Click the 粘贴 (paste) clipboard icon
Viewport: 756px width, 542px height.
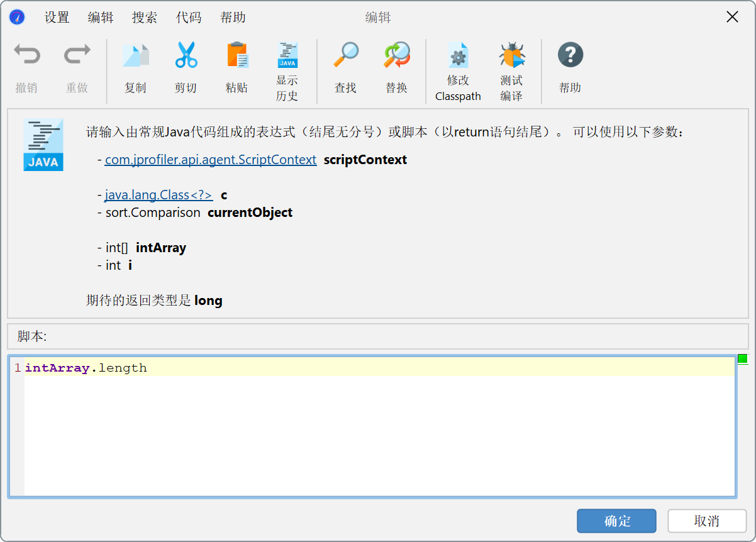[x=236, y=55]
